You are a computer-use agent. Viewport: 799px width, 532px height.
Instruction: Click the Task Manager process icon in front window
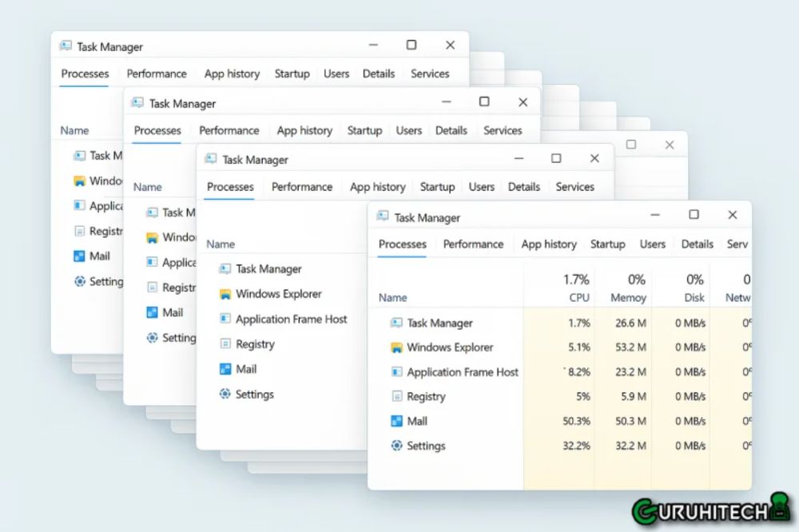pos(396,323)
